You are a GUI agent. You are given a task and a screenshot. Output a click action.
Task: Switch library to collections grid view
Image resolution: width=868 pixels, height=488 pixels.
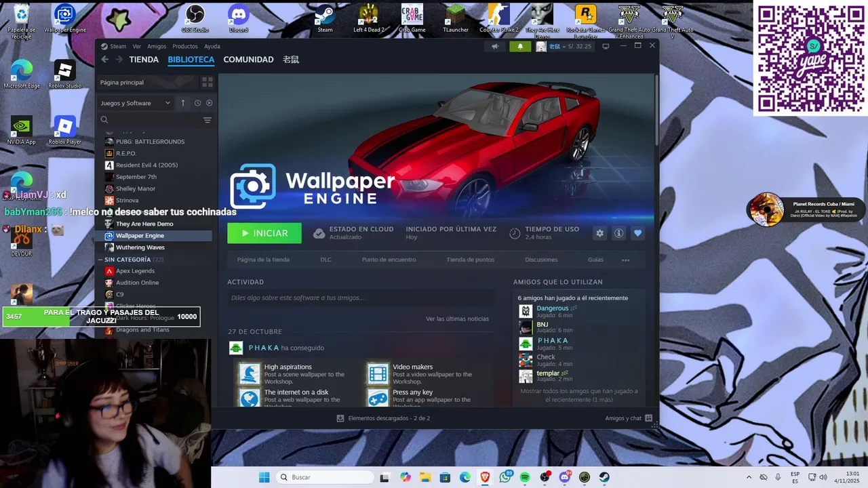click(x=208, y=82)
